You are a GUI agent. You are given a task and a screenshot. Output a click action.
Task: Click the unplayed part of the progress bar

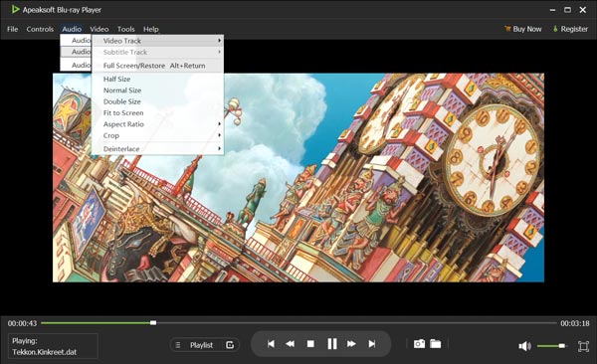(356, 323)
